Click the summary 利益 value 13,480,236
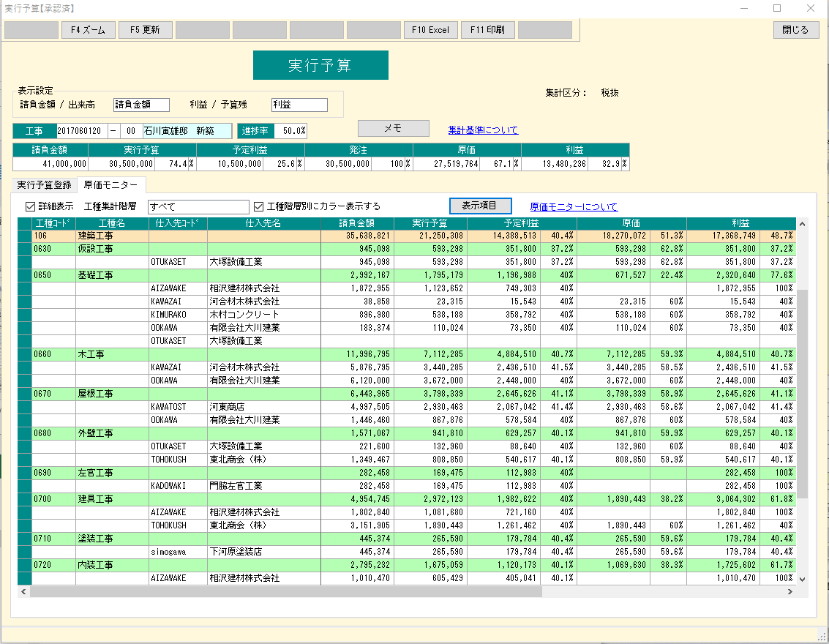Viewport: 829px width, 644px height. pyautogui.click(x=555, y=164)
